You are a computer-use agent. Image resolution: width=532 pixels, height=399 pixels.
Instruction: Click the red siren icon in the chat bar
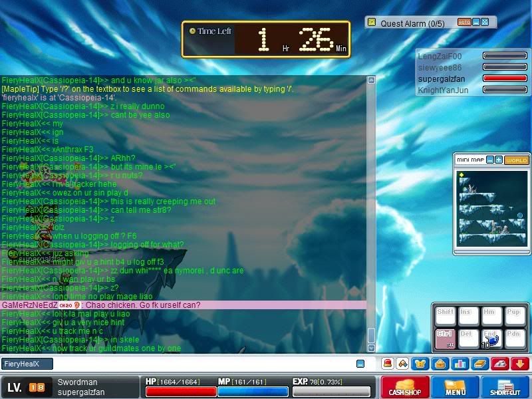tap(387, 364)
